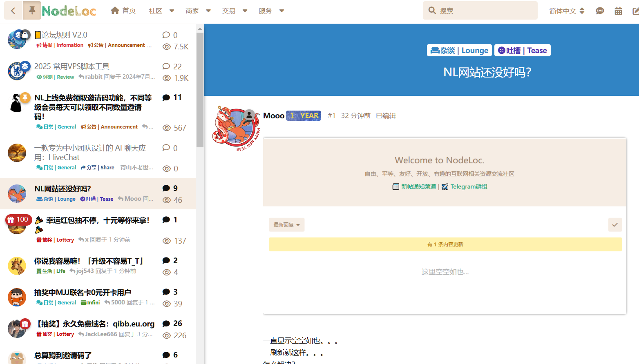Click the 有 1 条内容更新 banner
639x364 pixels.
pos(445,244)
